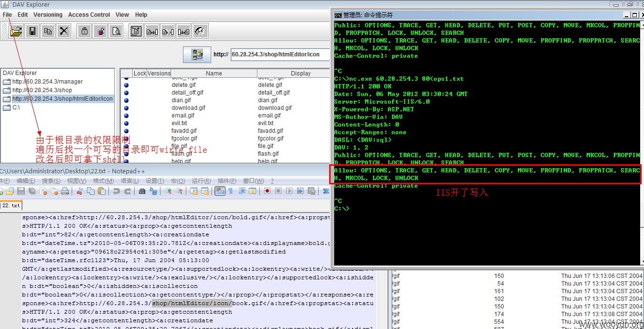
Task: Select fgcolor.gif in the Name column
Action: (184, 138)
